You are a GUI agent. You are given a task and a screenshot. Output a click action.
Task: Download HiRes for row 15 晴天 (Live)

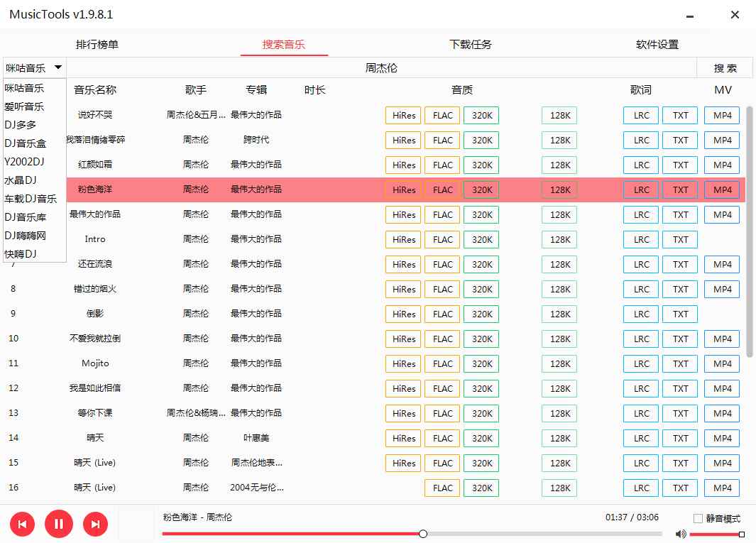(x=403, y=463)
